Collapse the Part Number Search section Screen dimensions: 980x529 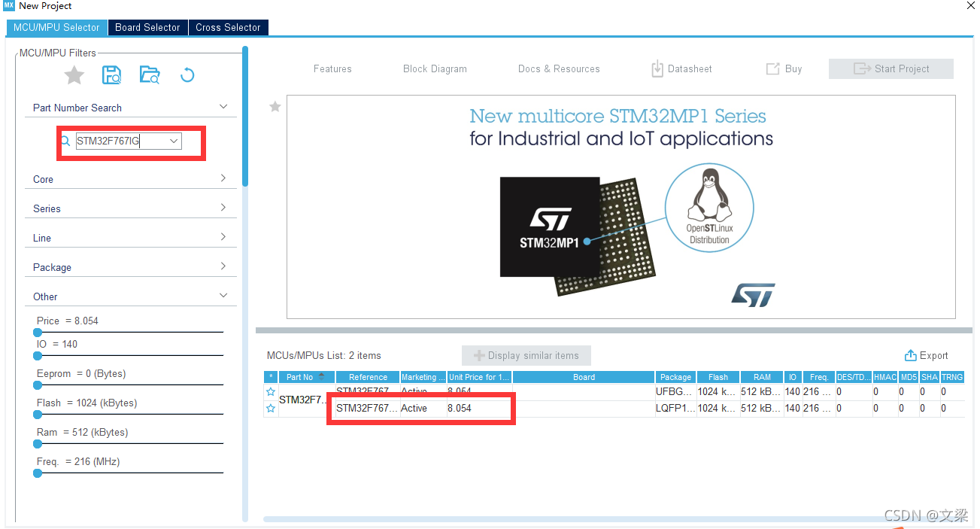223,107
